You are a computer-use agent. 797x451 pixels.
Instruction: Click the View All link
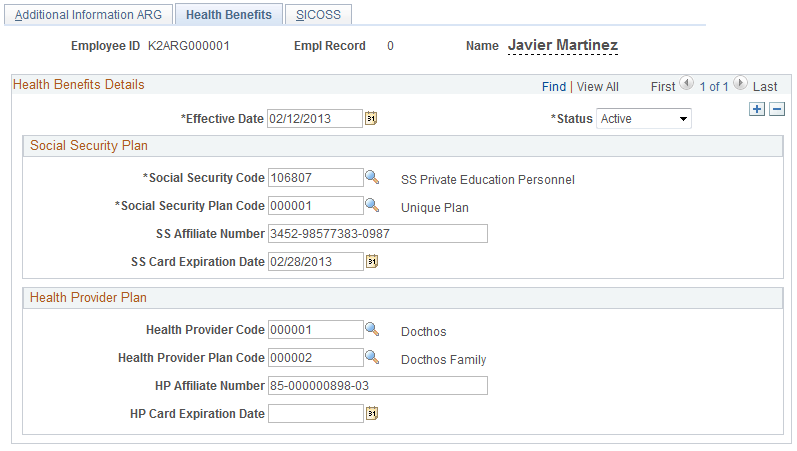pyautogui.click(x=597, y=87)
